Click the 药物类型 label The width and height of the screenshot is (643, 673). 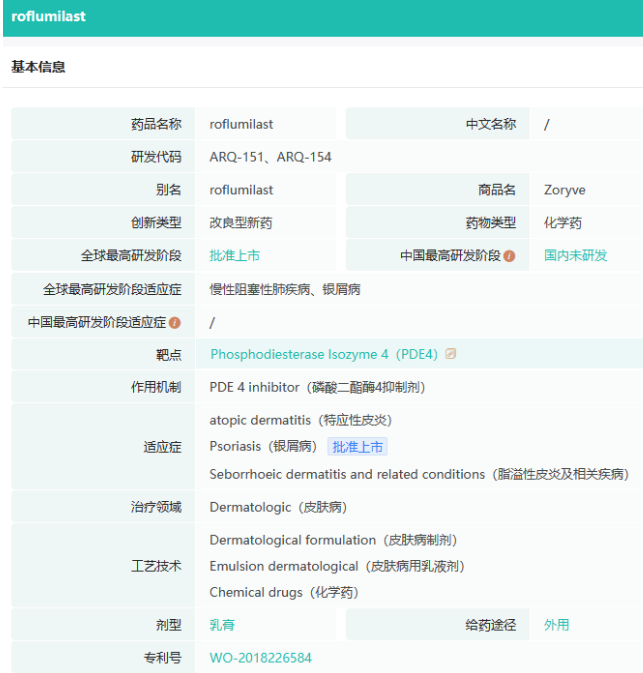point(491,223)
